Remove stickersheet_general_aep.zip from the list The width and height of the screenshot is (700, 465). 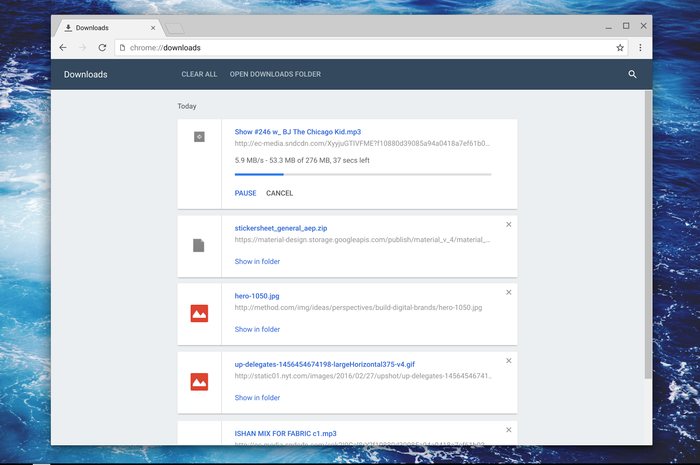[x=508, y=224]
